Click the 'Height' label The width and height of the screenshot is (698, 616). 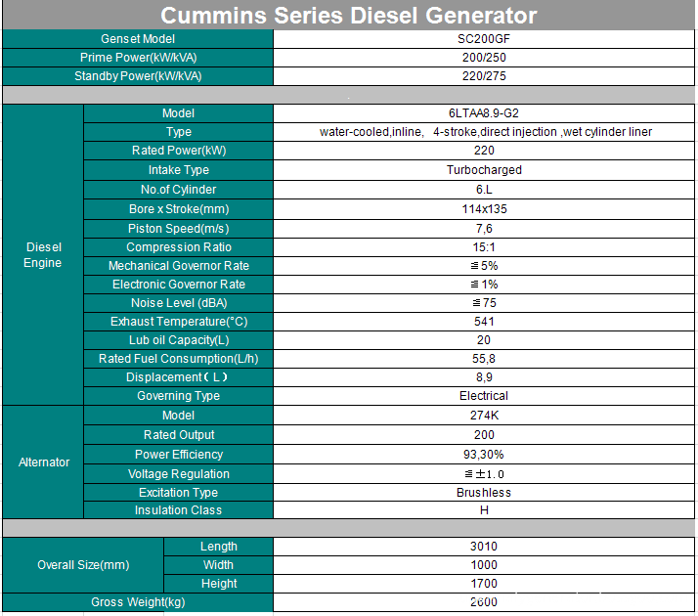tap(219, 584)
